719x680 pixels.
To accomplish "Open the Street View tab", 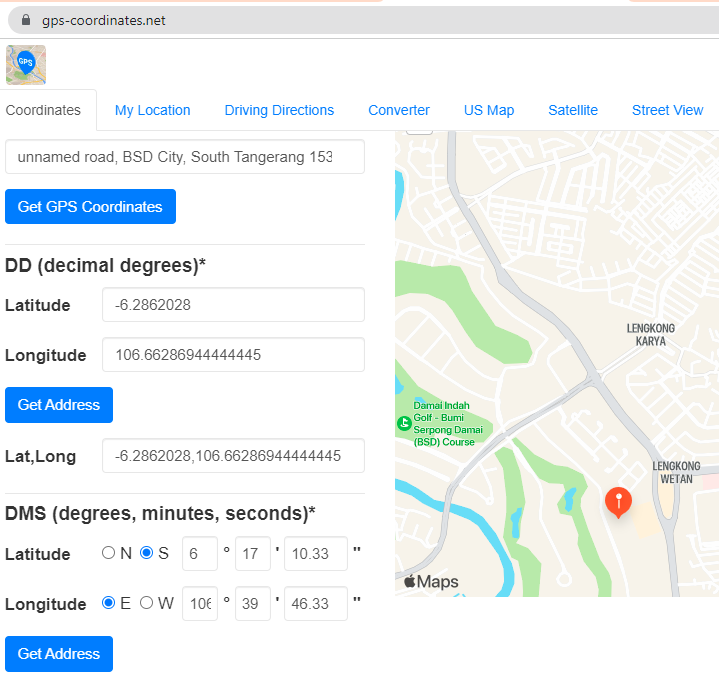I will pos(667,110).
